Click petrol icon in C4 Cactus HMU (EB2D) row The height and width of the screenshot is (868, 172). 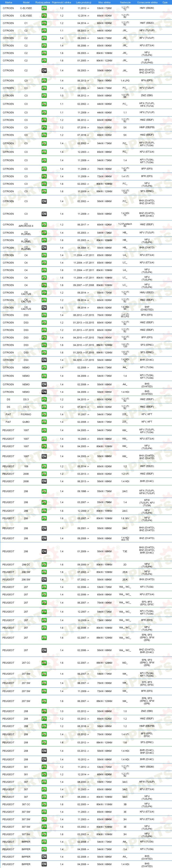pos(44,293)
